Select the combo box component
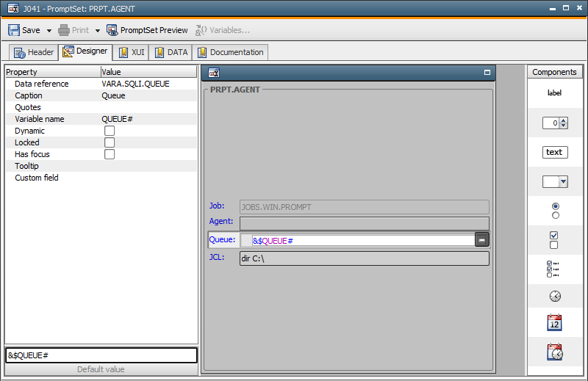This screenshot has height=381, width=588. point(554,181)
